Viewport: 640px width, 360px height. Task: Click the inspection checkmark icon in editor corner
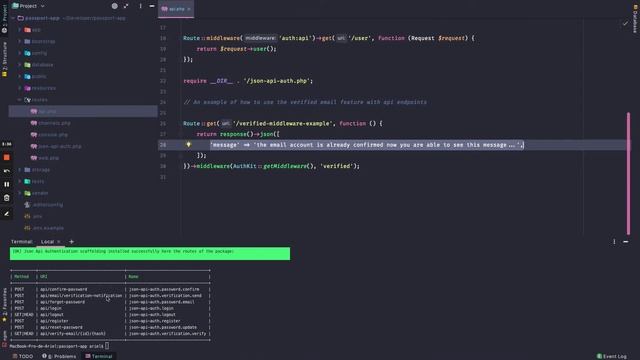click(625, 24)
